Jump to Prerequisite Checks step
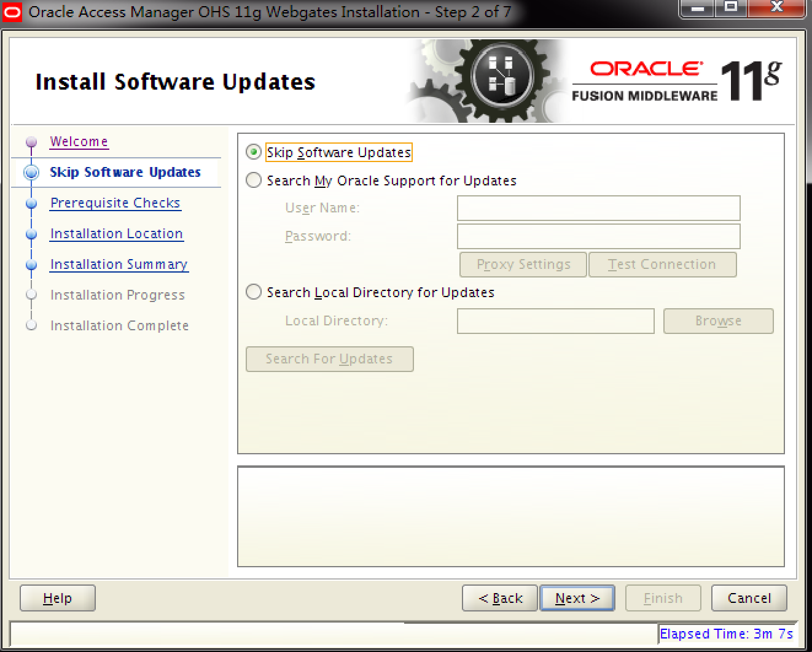Viewport: 812px width, 652px height. click(115, 203)
